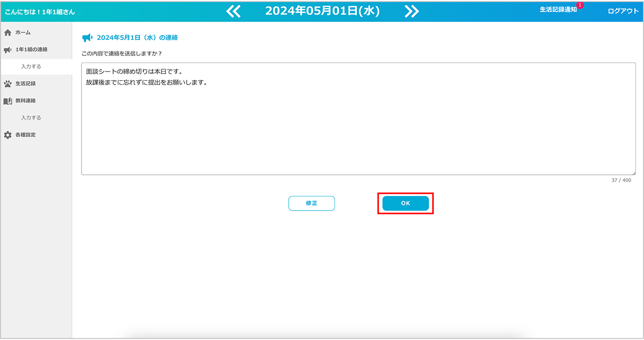Screen dimensions: 644x340
Task: Click the red notification badge showing 1
Action: click(x=580, y=5)
